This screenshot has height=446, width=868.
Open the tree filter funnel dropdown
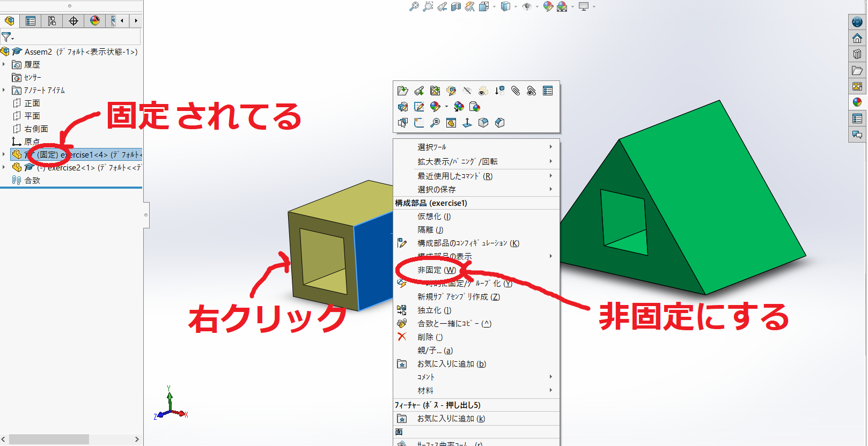pos(8,37)
